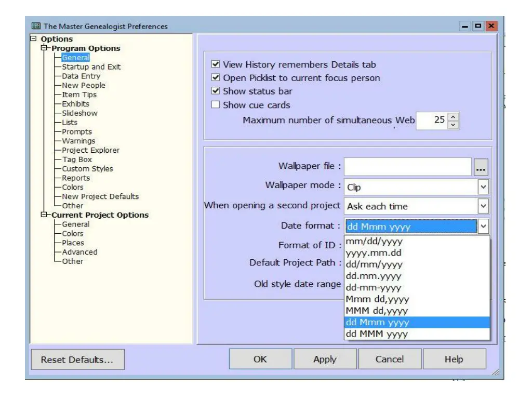Choose the MMM dd,yyyy date format option
This screenshot has width=532, height=399.
[417, 311]
